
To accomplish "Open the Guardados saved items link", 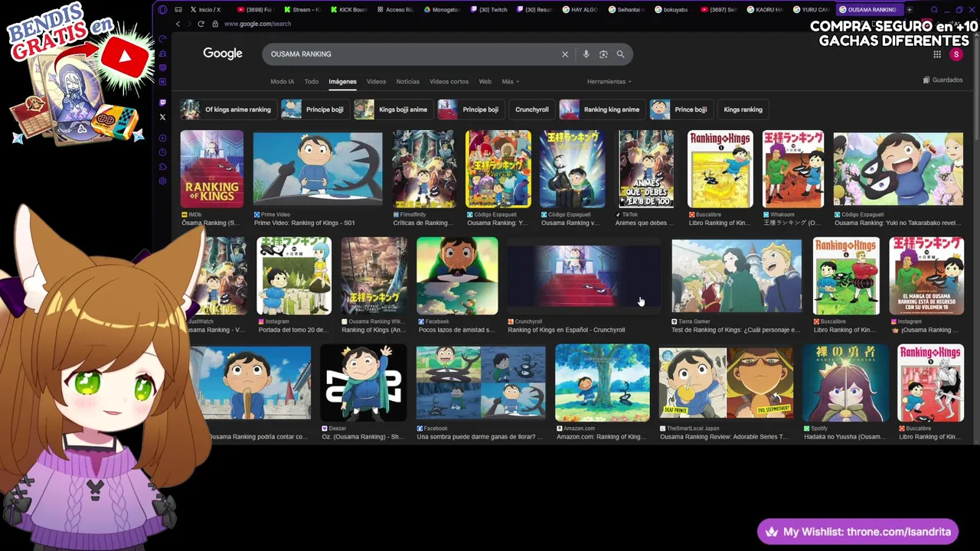I will (x=942, y=80).
